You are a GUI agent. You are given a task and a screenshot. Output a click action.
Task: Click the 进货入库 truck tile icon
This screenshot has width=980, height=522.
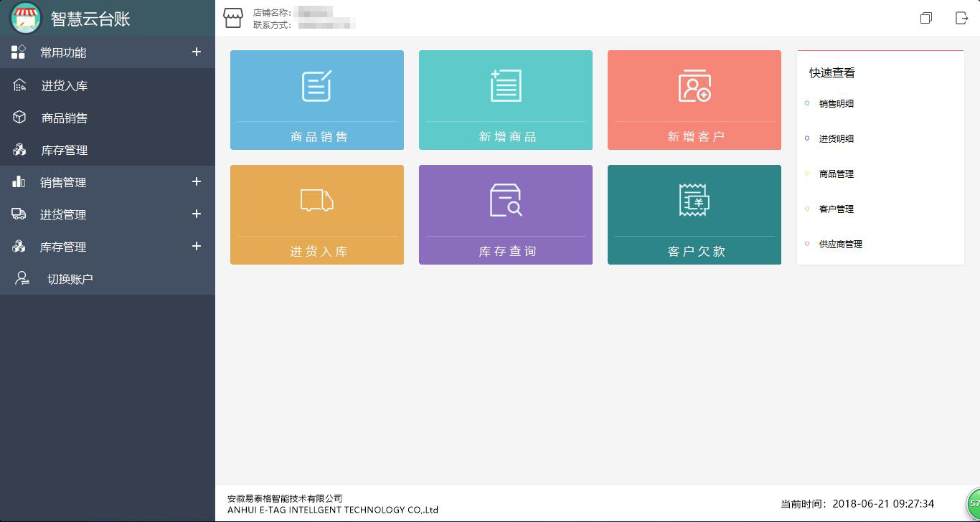[x=316, y=201]
